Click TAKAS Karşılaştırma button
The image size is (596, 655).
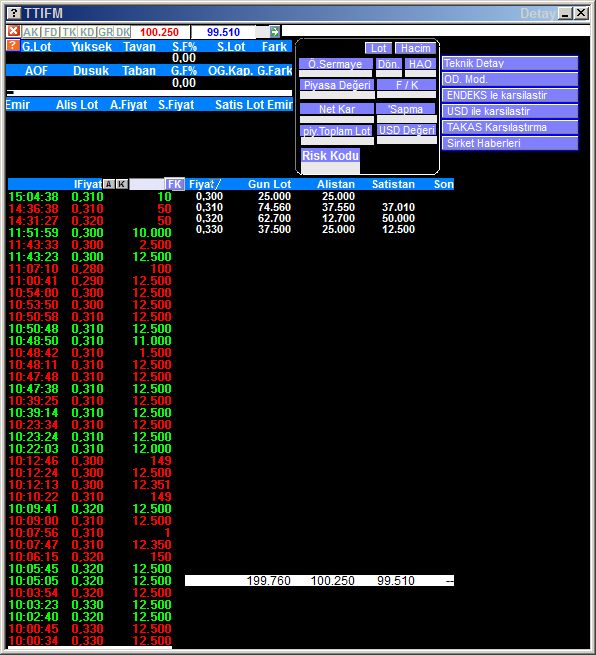[x=510, y=127]
